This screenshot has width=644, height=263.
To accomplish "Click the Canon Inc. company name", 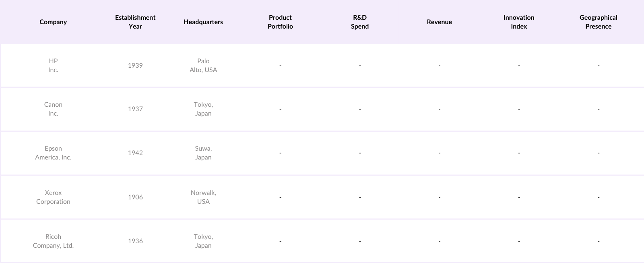I will click(53, 109).
